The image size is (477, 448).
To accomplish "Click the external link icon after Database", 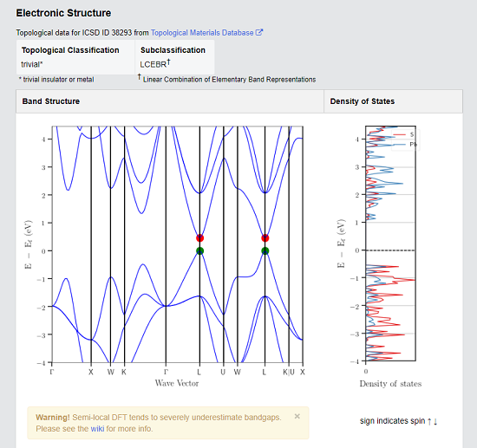I will [259, 32].
